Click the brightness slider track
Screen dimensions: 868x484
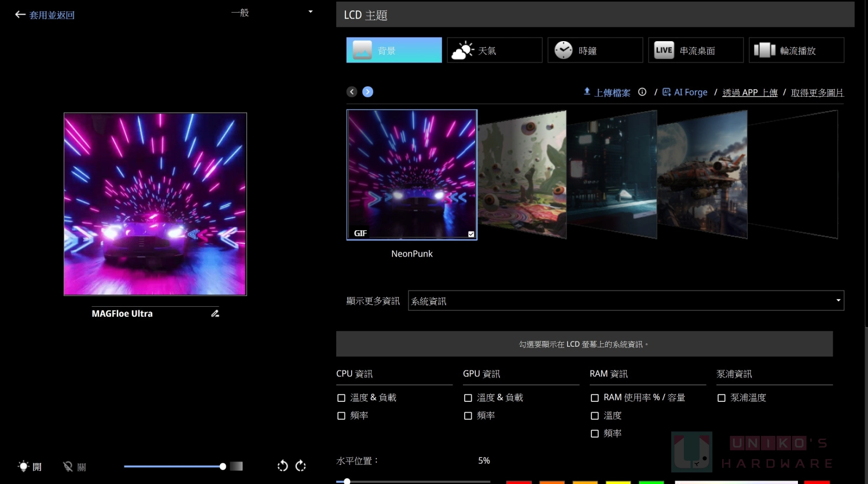tap(174, 467)
